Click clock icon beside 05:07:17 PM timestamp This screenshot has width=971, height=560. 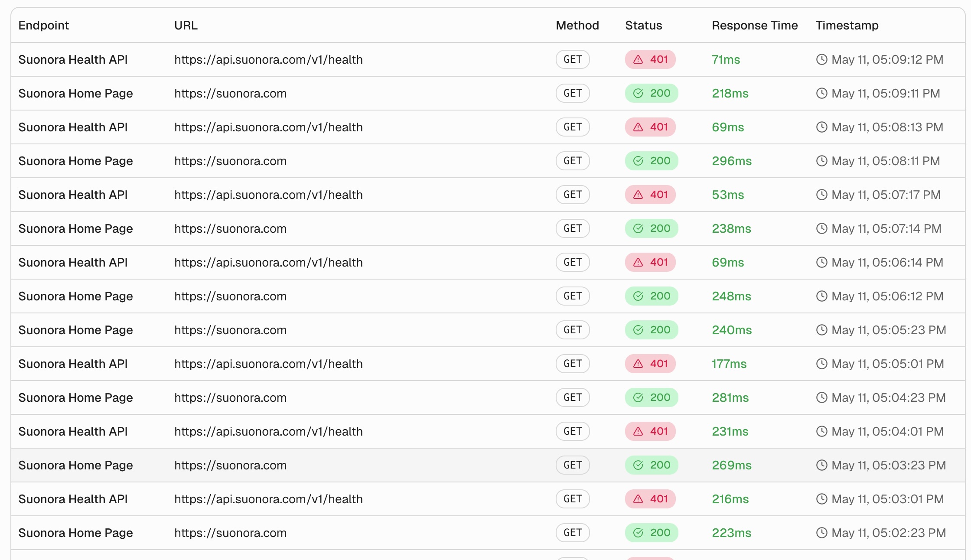click(x=821, y=195)
